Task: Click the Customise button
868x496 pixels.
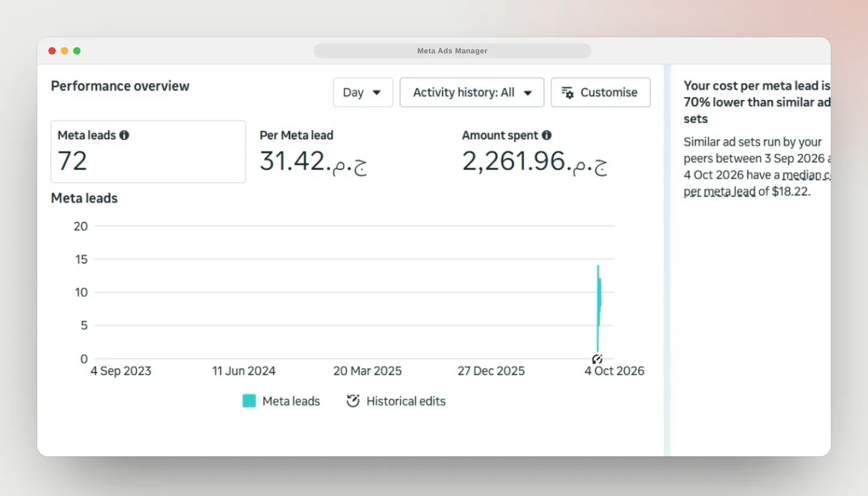Action: pos(600,92)
